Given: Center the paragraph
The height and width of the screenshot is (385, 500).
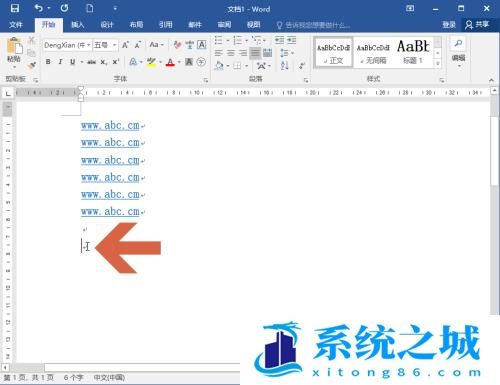Looking at the screenshot, I should click(231, 53).
